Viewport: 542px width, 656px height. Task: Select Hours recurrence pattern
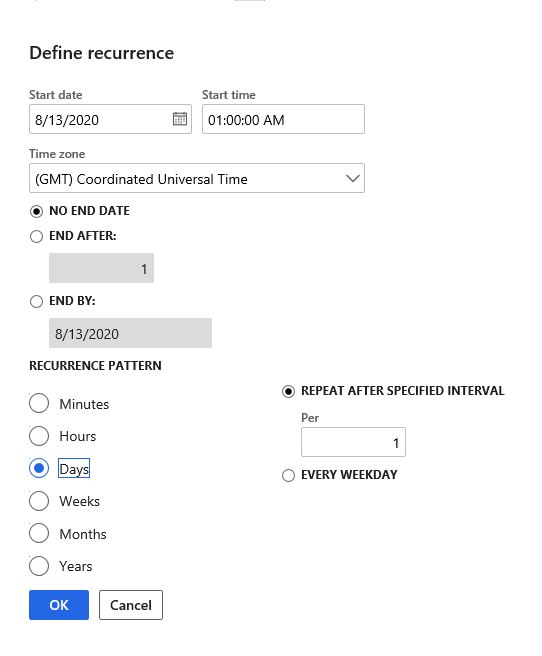click(39, 436)
